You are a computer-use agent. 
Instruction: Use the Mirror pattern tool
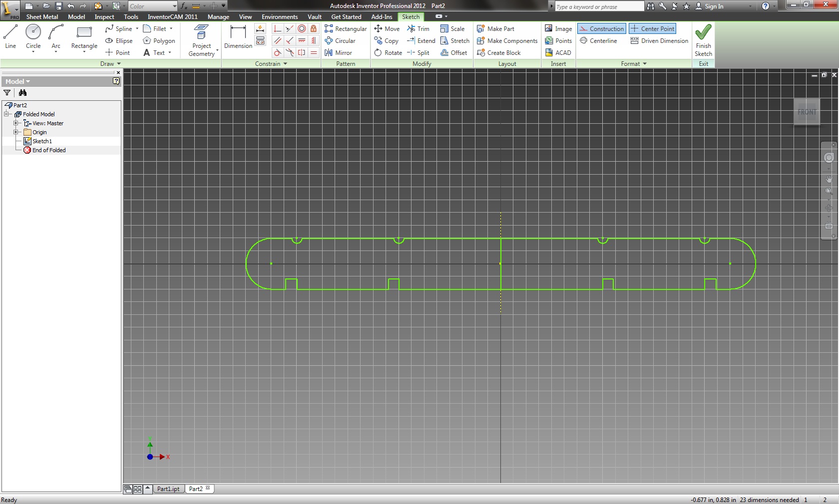pyautogui.click(x=338, y=53)
